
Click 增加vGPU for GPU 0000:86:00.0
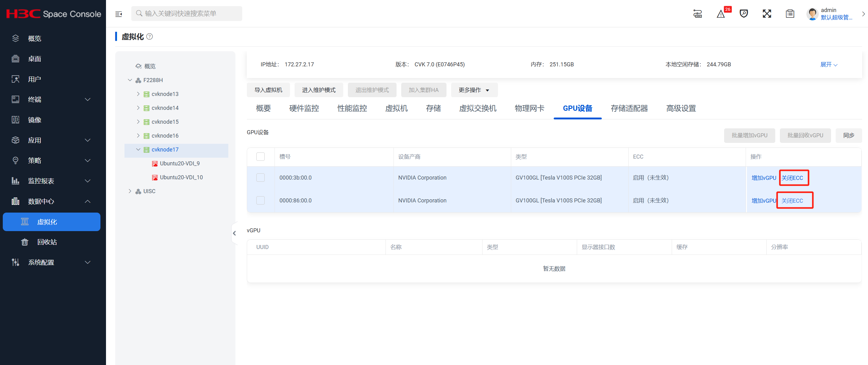tap(764, 201)
